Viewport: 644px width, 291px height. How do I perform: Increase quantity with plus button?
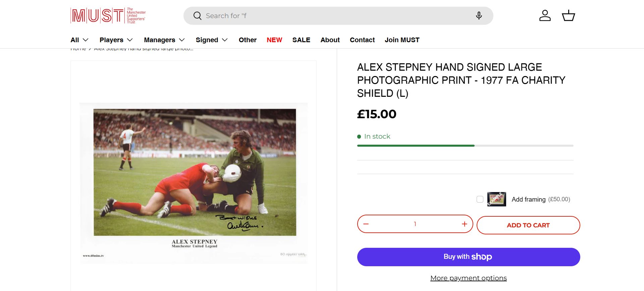click(464, 224)
